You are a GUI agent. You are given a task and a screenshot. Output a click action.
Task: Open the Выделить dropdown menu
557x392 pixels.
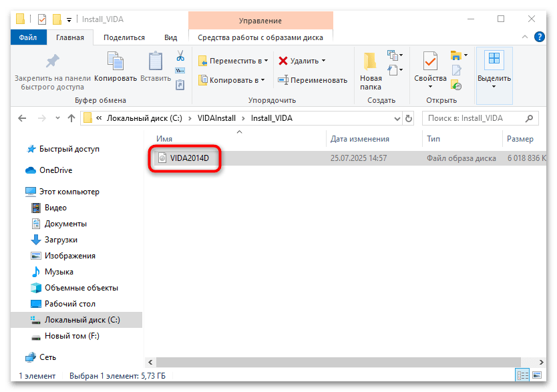click(494, 85)
